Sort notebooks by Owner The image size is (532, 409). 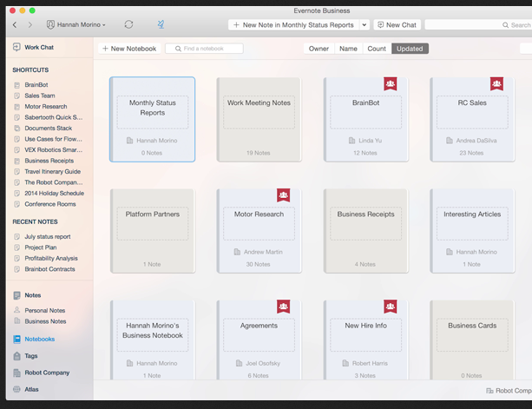coord(319,49)
